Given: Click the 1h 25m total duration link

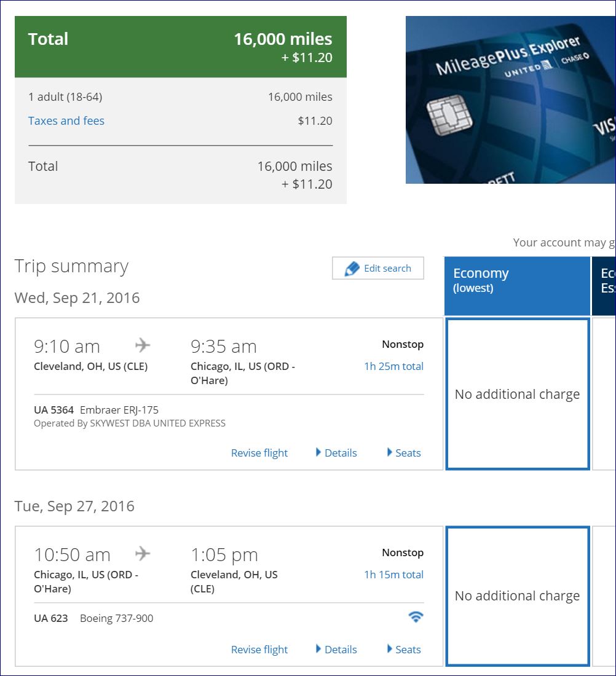Looking at the screenshot, I should coord(393,366).
